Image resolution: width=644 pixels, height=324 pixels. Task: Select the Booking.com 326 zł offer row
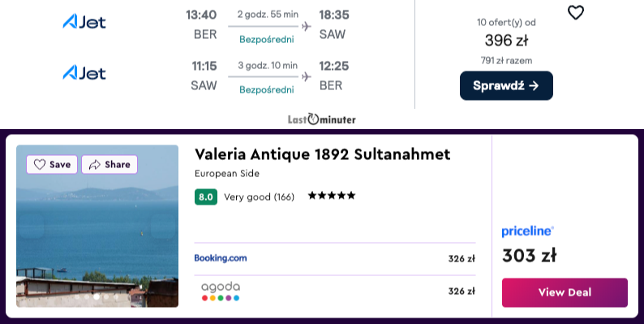(335, 258)
